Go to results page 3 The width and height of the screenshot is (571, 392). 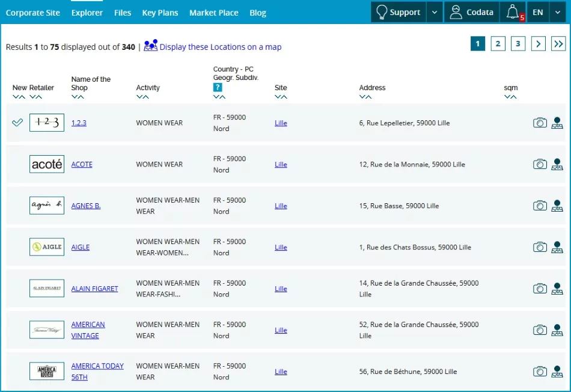tap(518, 44)
